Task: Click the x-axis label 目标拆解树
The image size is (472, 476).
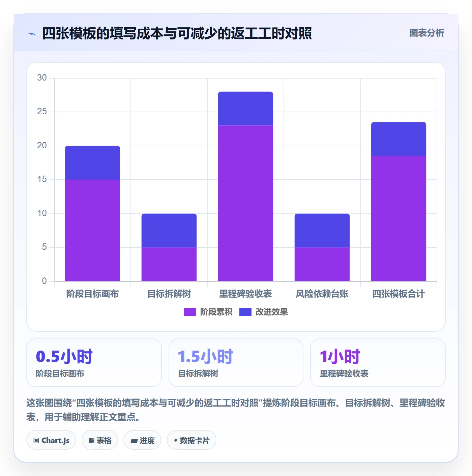Action: pos(169,294)
